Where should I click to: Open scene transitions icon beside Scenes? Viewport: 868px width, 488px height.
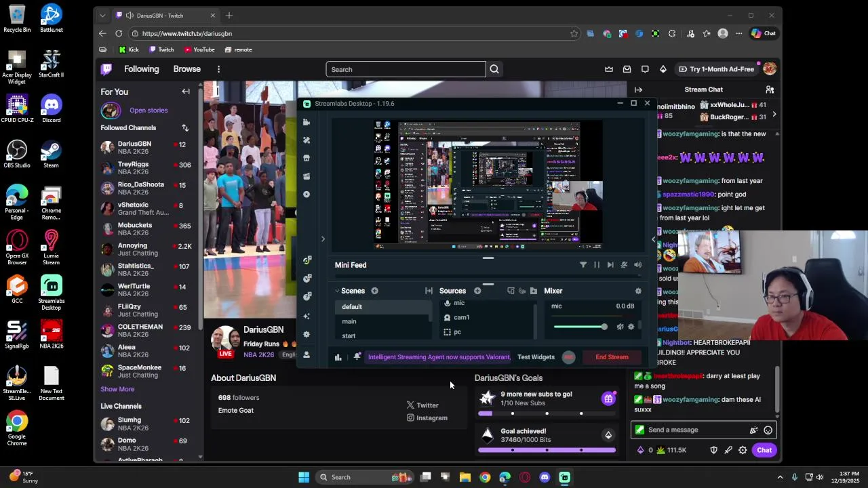click(x=429, y=291)
